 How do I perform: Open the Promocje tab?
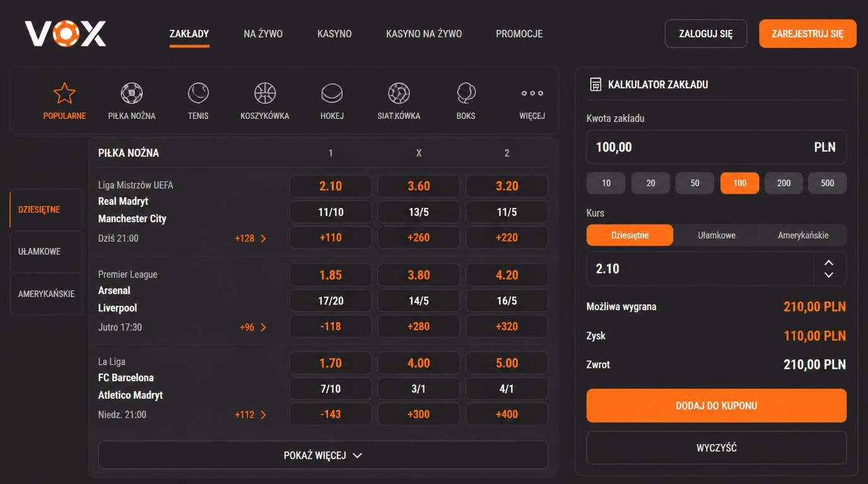click(519, 34)
